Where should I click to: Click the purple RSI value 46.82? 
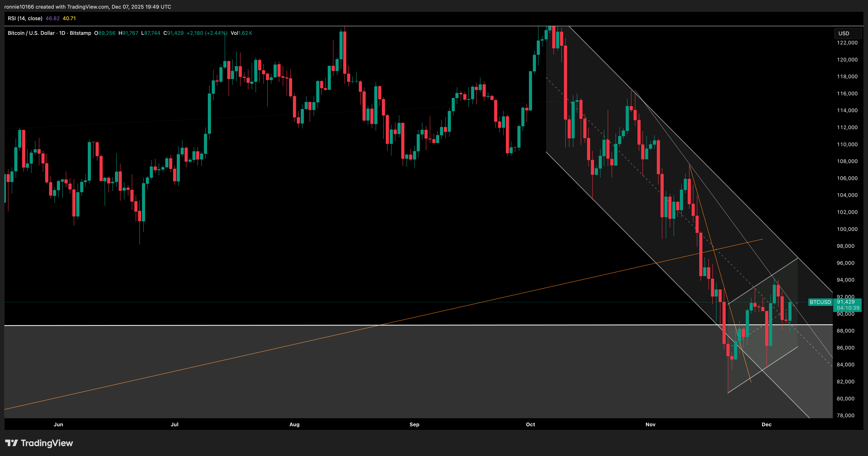click(52, 19)
